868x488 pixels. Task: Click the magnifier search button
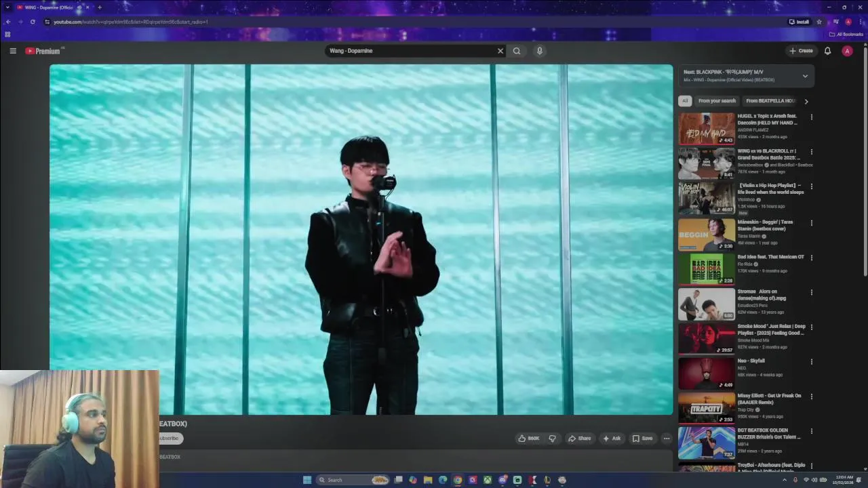[x=517, y=51]
